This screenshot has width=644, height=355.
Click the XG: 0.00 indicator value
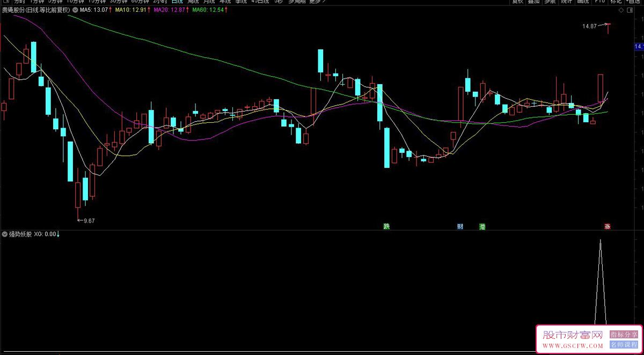(45, 234)
